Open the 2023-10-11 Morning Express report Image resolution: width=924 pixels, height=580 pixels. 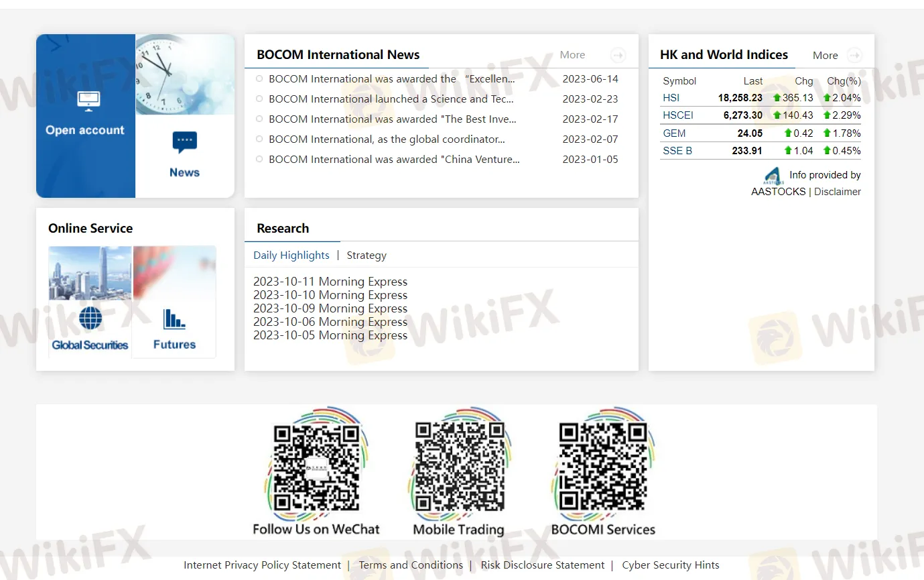point(330,282)
